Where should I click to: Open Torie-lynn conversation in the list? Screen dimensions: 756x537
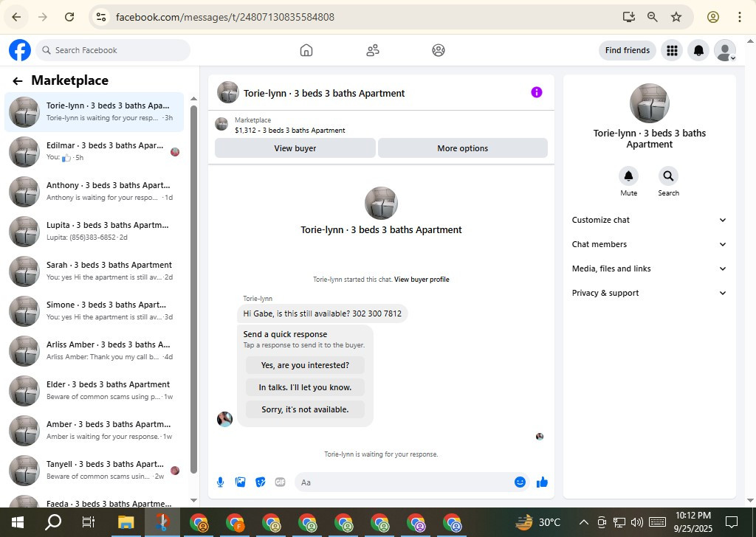click(x=94, y=111)
